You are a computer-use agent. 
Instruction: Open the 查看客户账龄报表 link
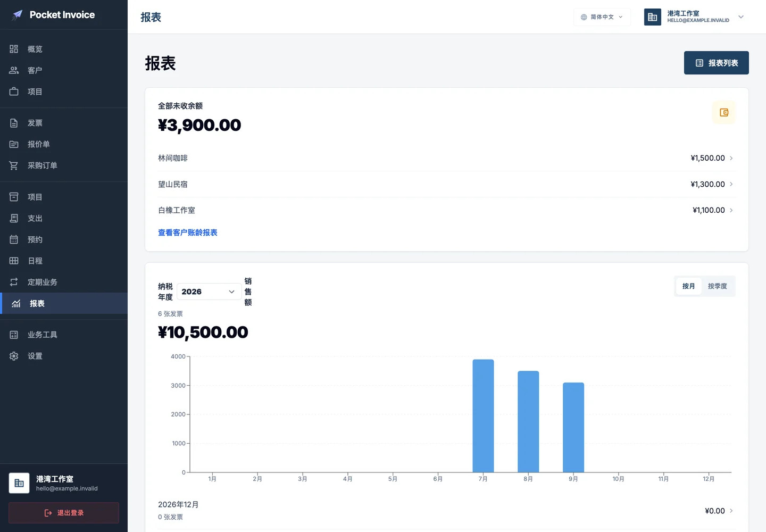tap(188, 232)
